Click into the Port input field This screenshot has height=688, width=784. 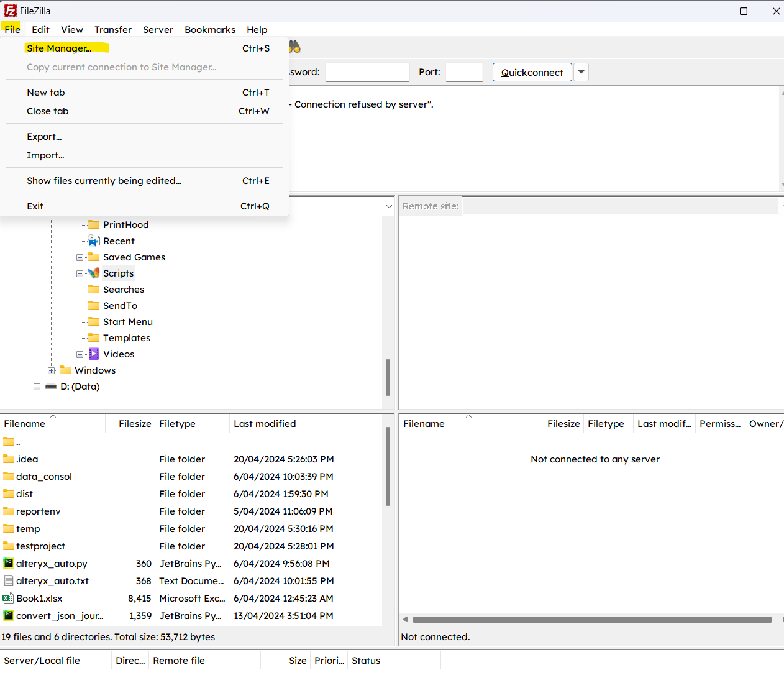click(x=464, y=72)
